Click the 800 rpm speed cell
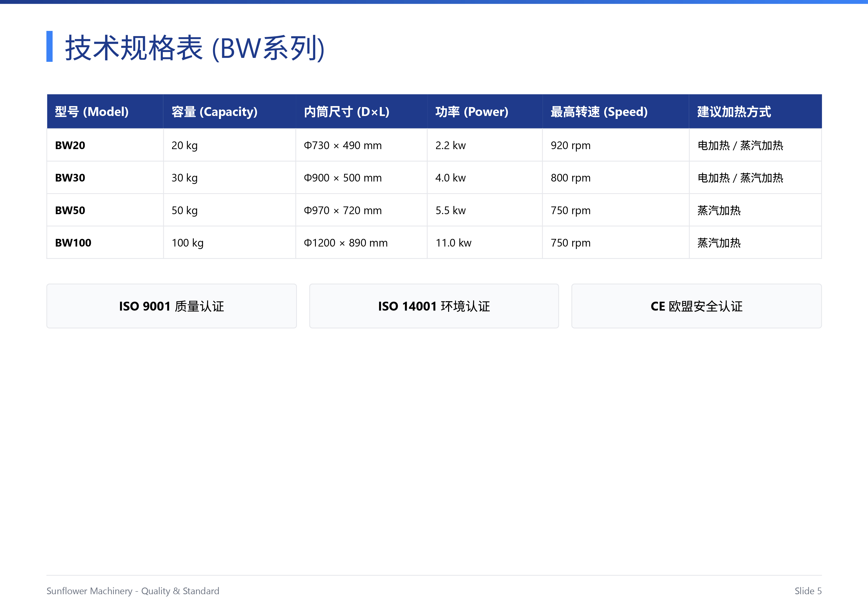This screenshot has width=868, height=613. [x=616, y=178]
